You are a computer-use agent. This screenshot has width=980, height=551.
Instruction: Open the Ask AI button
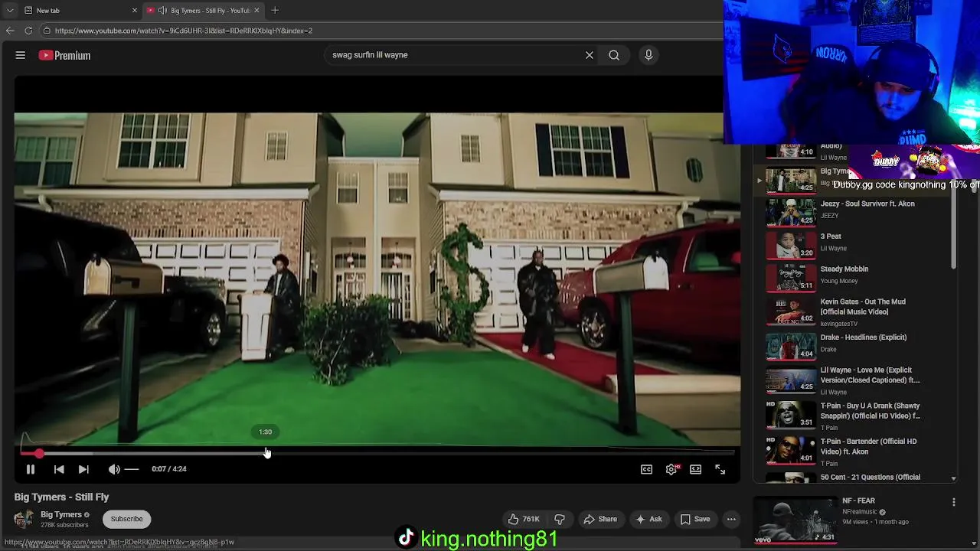pyautogui.click(x=648, y=519)
